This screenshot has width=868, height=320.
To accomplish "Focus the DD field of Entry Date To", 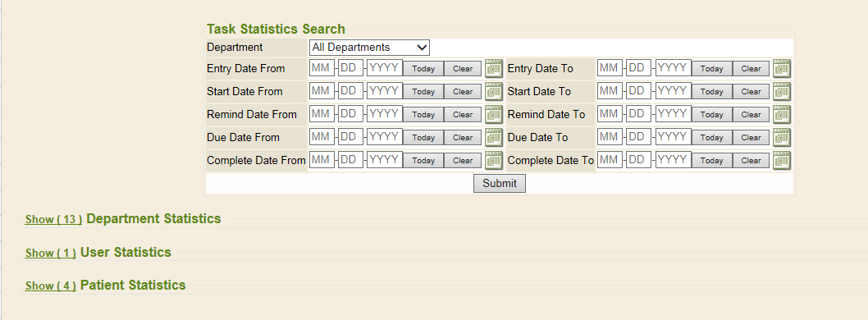I will (x=638, y=68).
